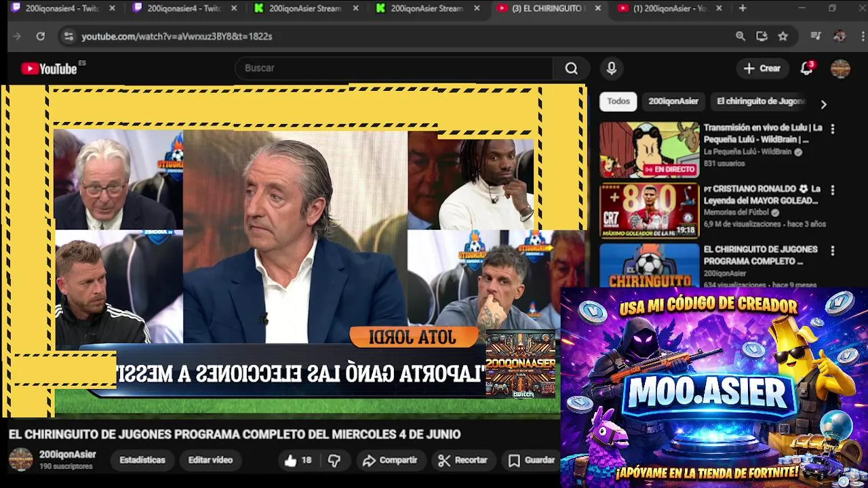
Task: Click the Editar vídeo button
Action: coord(210,460)
